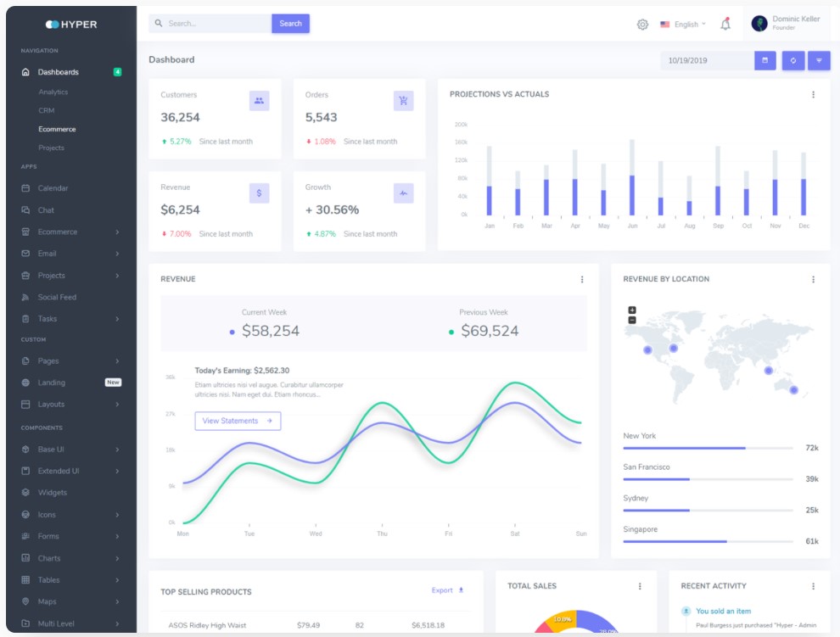
Task: Go to Social Feed
Action: (x=58, y=297)
